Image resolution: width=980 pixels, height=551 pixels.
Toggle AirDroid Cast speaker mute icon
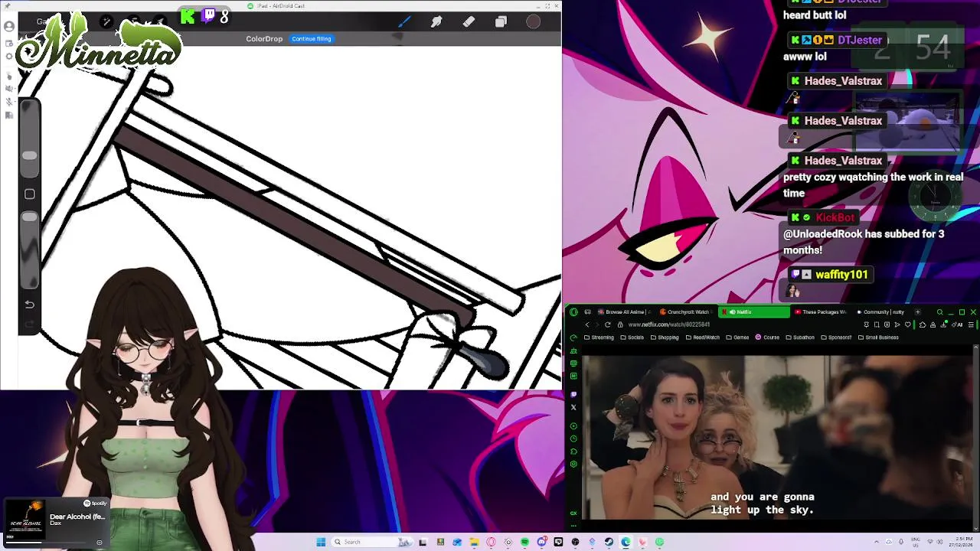[x=9, y=88]
